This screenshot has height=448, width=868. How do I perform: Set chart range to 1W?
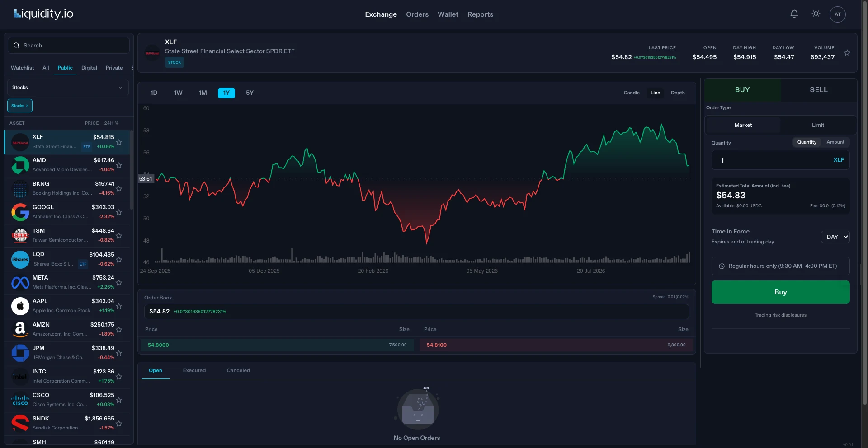(178, 93)
